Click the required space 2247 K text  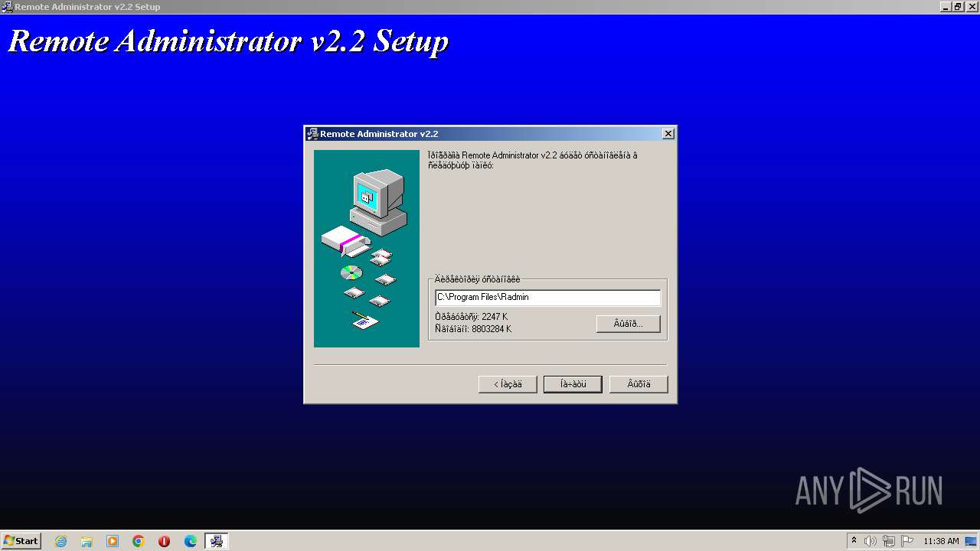point(471,317)
